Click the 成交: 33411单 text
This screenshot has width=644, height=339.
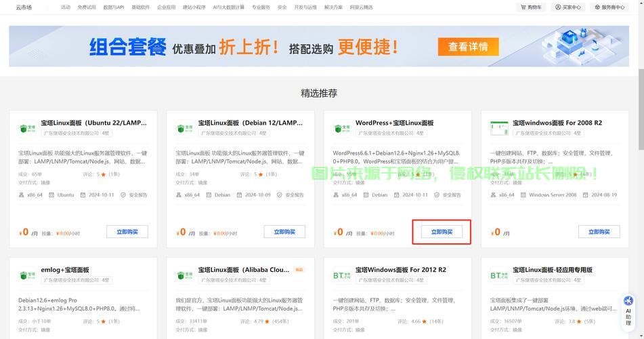(192, 321)
